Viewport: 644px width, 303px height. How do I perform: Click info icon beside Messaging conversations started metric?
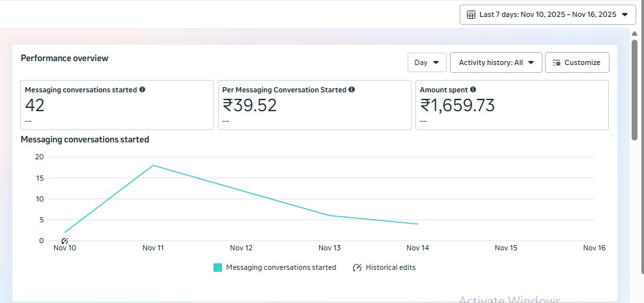click(x=143, y=90)
